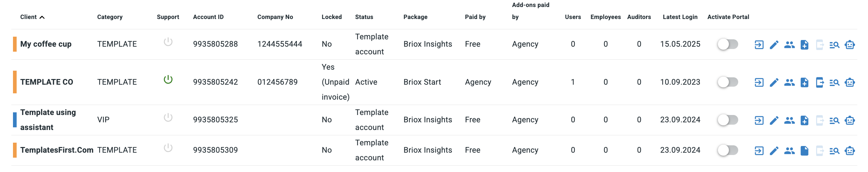
Task: Edit TEMPLATE CO with pencil icon
Action: click(x=774, y=82)
